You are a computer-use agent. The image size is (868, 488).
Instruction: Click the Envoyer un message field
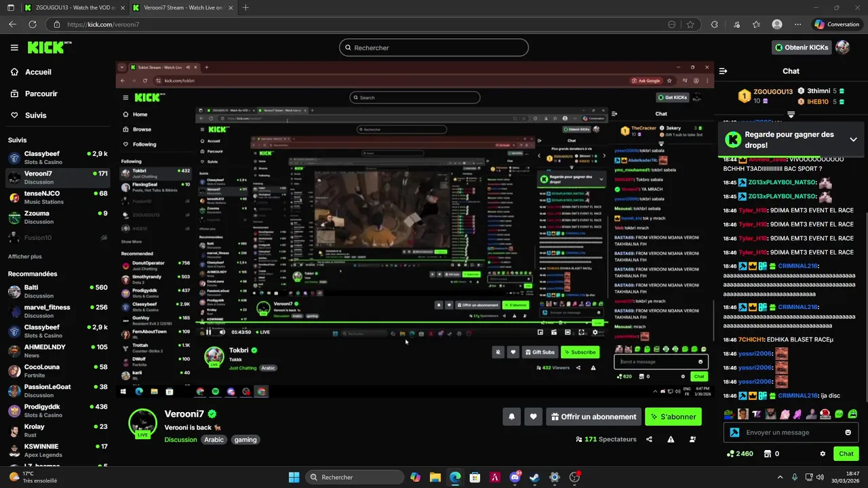791,432
